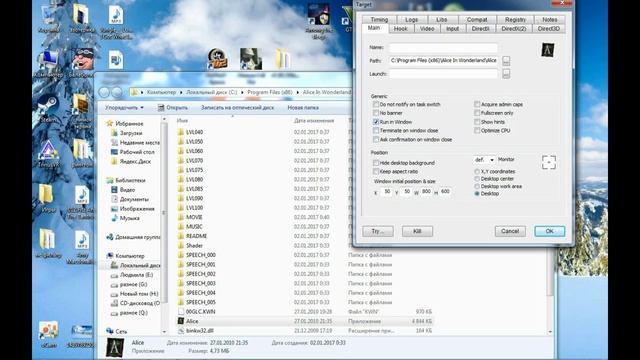Click the W width field showing 800
Image resolution: width=640 pixels, height=360 pixels.
[427, 191]
